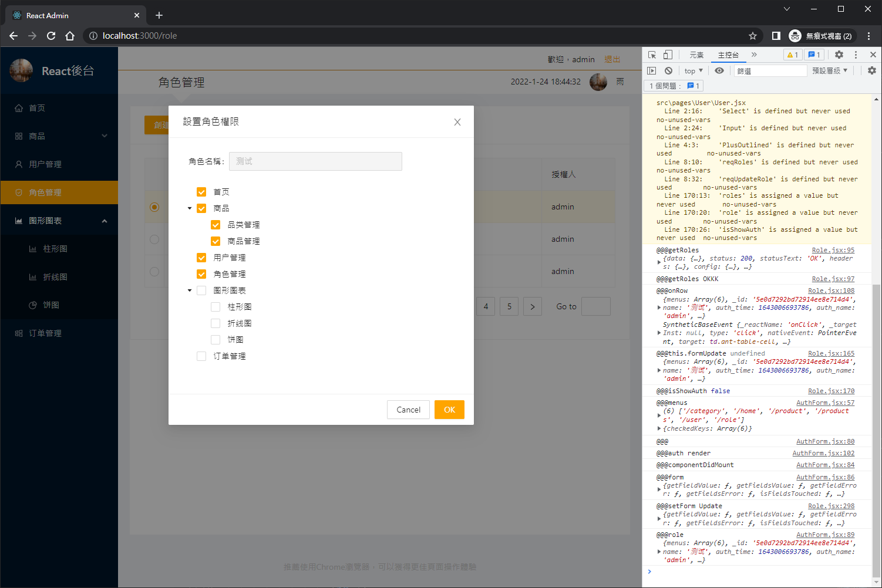Check the 订单管理 checkbox

[x=201, y=356]
